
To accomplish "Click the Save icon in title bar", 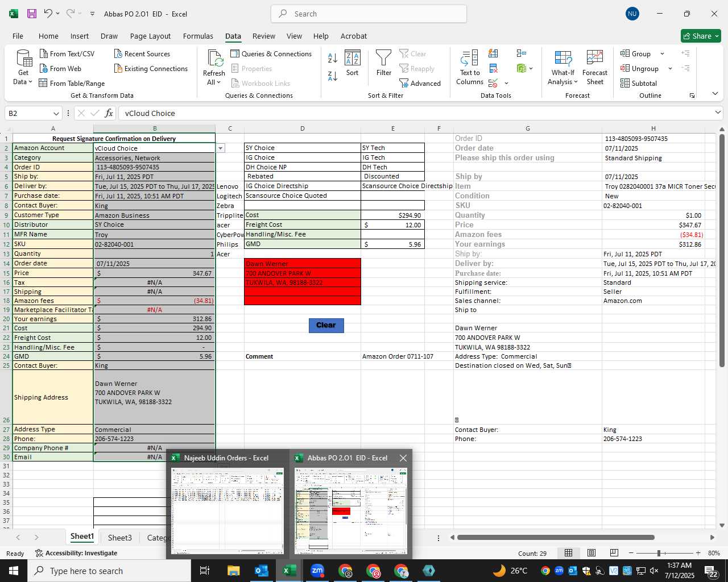I will click(x=32, y=14).
